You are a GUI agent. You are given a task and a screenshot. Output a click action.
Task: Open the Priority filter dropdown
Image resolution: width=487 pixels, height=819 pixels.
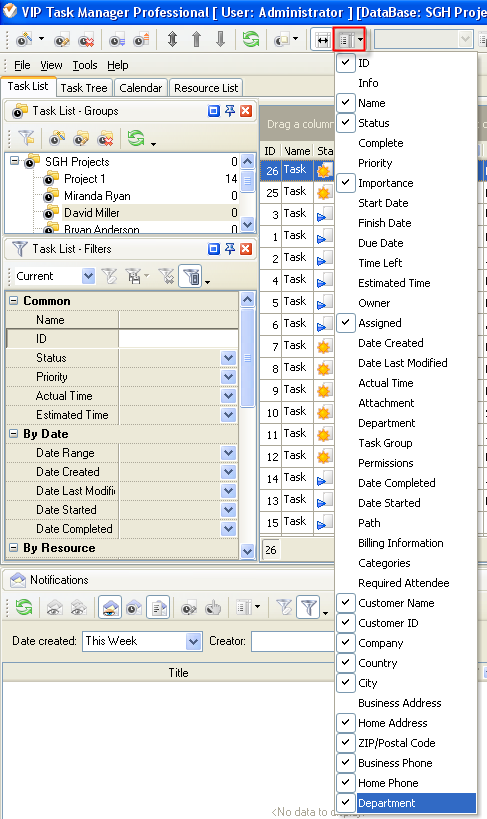(x=228, y=377)
